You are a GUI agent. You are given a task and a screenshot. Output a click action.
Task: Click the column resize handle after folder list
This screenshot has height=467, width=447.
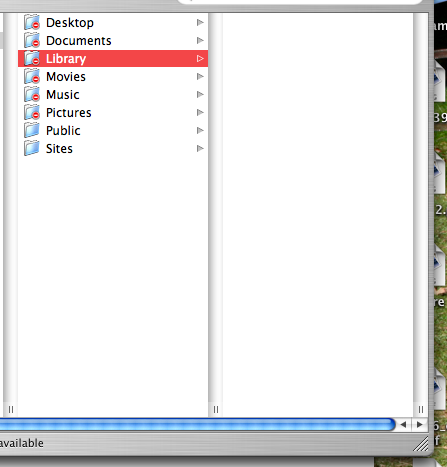[216, 409]
